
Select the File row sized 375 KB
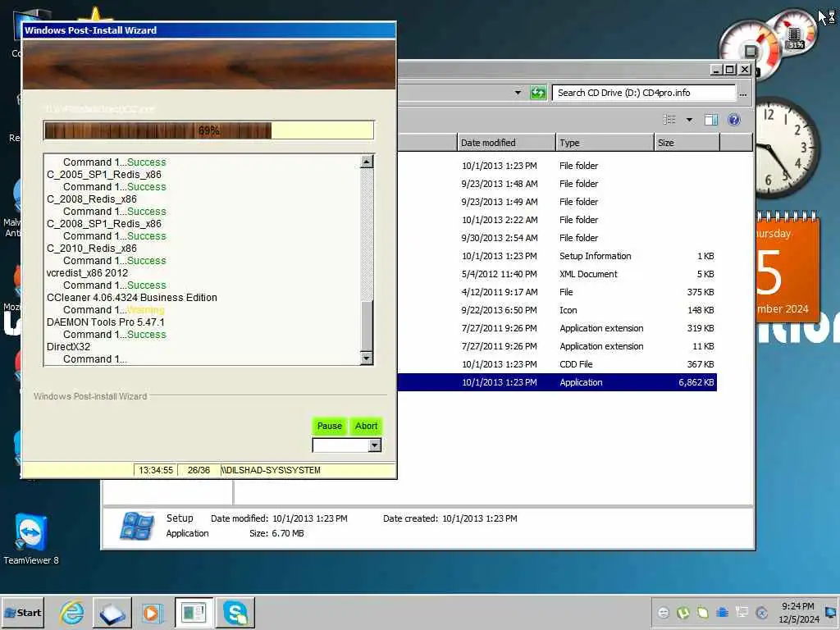(557, 292)
